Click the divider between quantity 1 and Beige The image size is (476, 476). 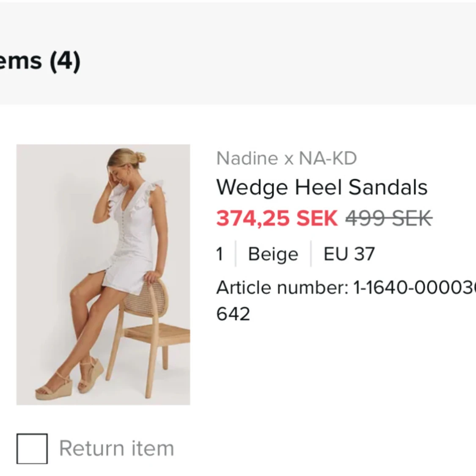pyautogui.click(x=236, y=254)
